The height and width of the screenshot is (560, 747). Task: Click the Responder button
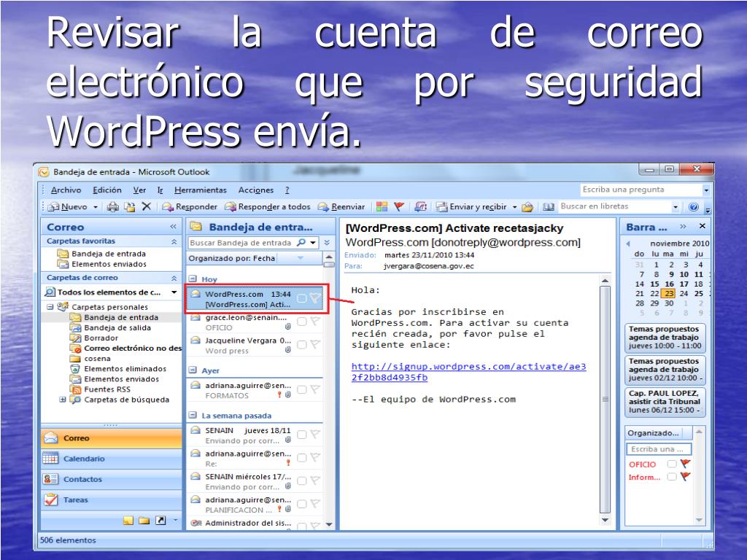point(190,206)
